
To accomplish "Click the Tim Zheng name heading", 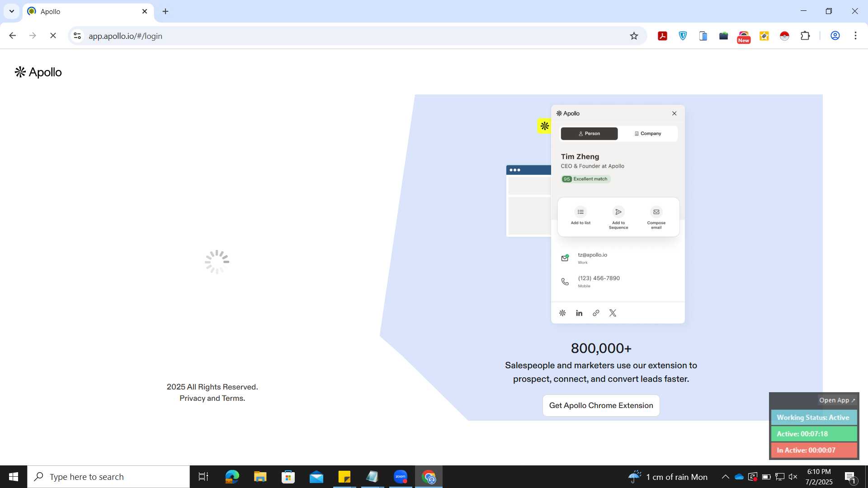I will (580, 156).
